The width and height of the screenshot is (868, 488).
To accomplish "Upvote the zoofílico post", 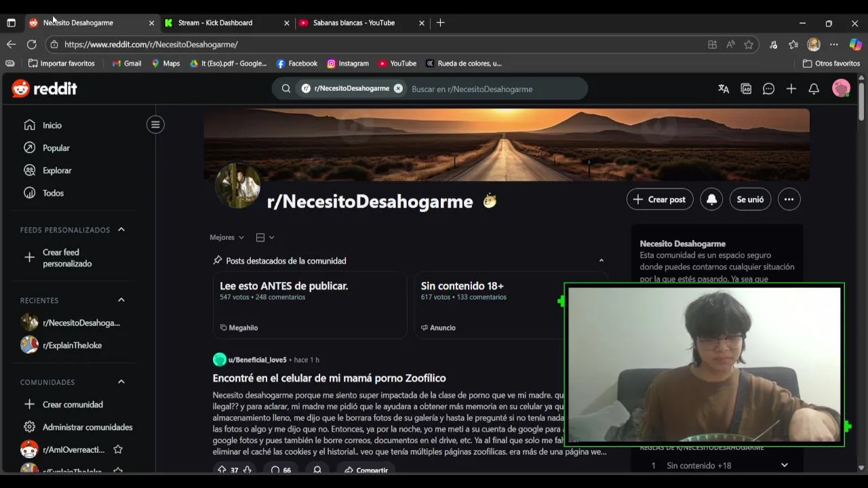I will 222,470.
